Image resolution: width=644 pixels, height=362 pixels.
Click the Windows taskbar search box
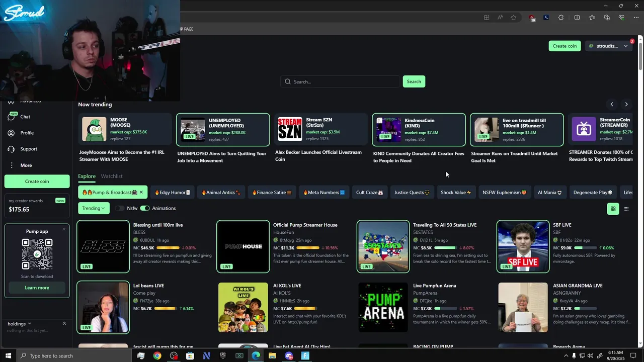(74, 355)
